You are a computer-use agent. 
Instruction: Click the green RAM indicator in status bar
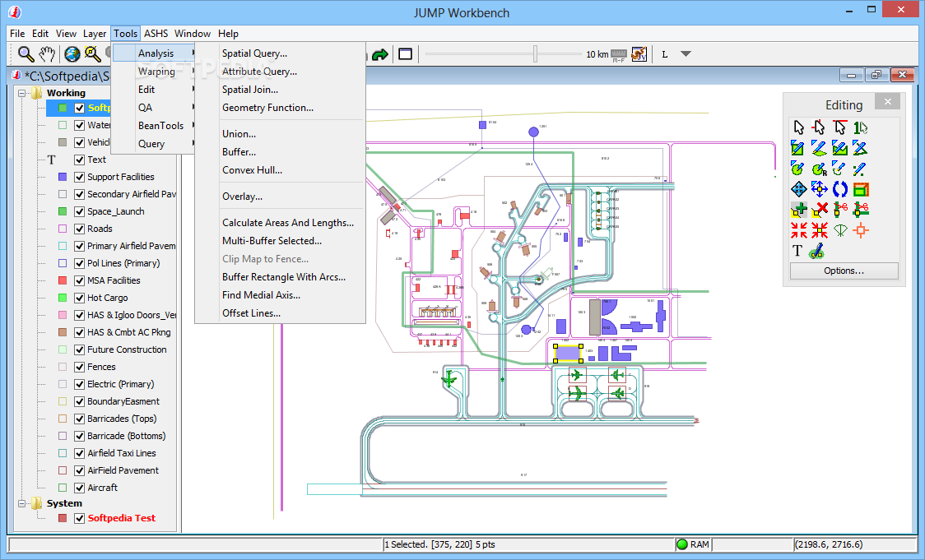pos(682,544)
